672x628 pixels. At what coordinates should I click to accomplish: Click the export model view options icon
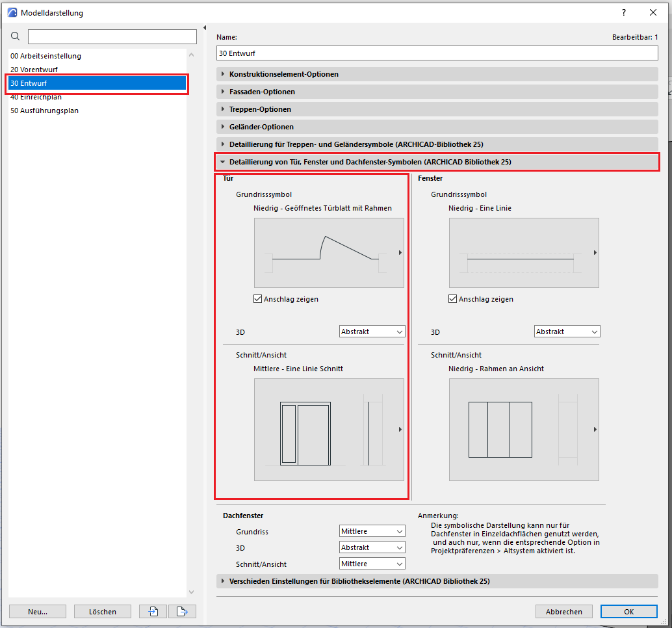[182, 611]
